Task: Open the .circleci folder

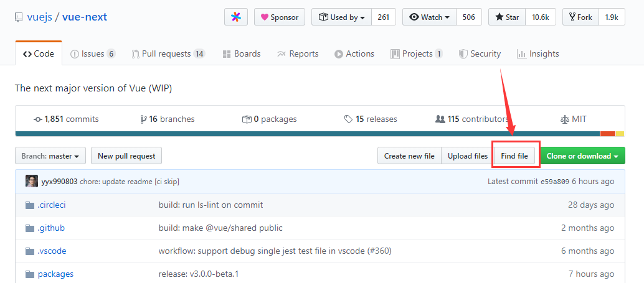Action: pyautogui.click(x=52, y=205)
